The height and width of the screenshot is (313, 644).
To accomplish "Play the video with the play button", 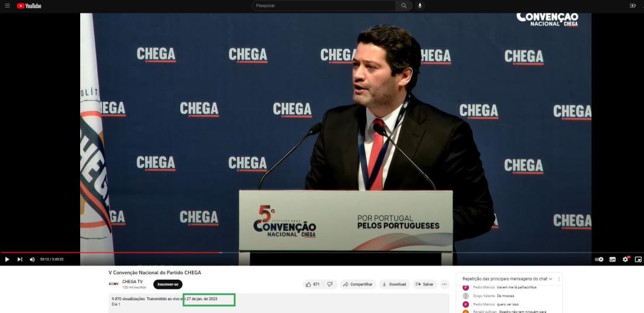I will click(7, 260).
